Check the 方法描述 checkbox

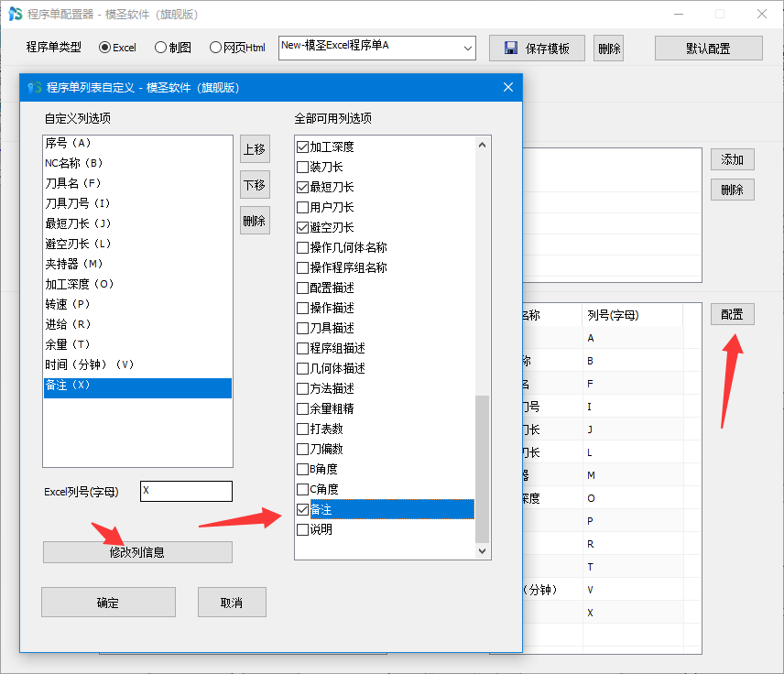click(302, 388)
